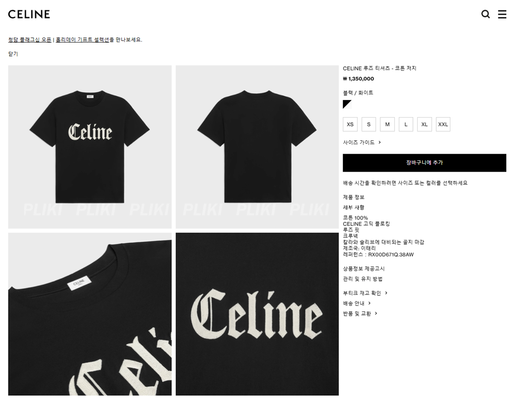The image size is (512, 420).
Task: Open 관리 및 유지 방법 care section
Action: (363, 279)
